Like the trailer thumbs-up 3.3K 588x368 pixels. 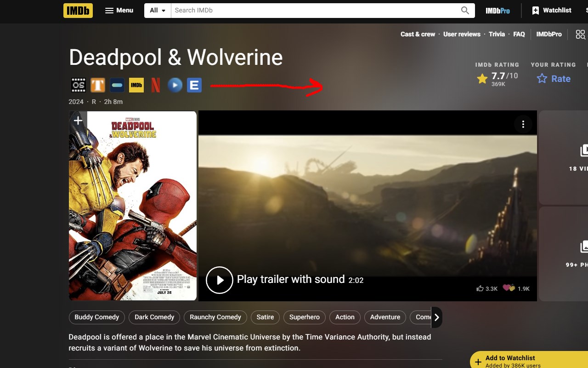(487, 288)
